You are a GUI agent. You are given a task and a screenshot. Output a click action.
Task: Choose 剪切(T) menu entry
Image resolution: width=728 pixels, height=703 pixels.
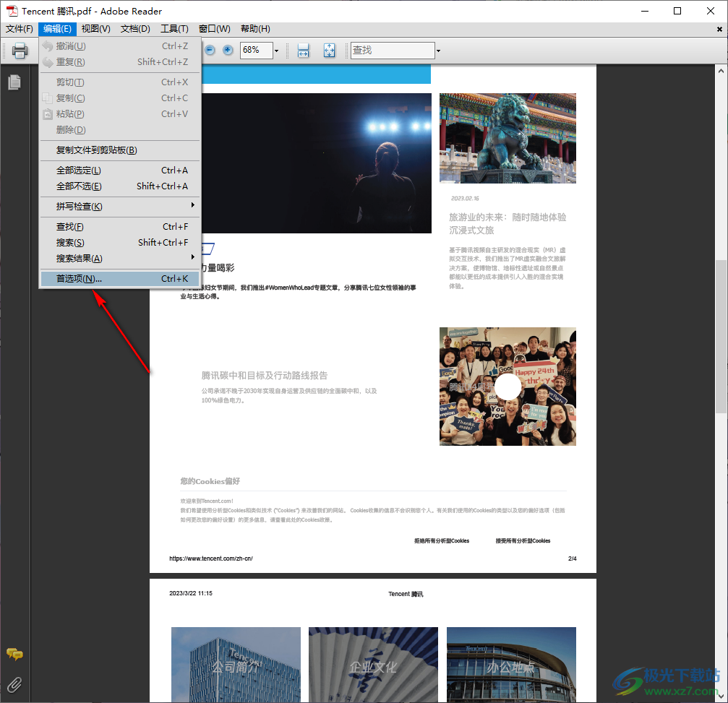click(120, 82)
